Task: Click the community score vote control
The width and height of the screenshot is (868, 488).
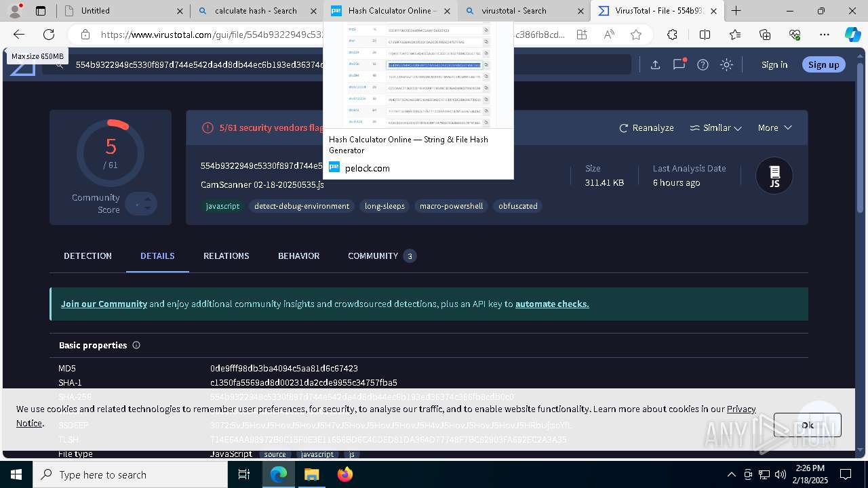Action: (x=141, y=204)
